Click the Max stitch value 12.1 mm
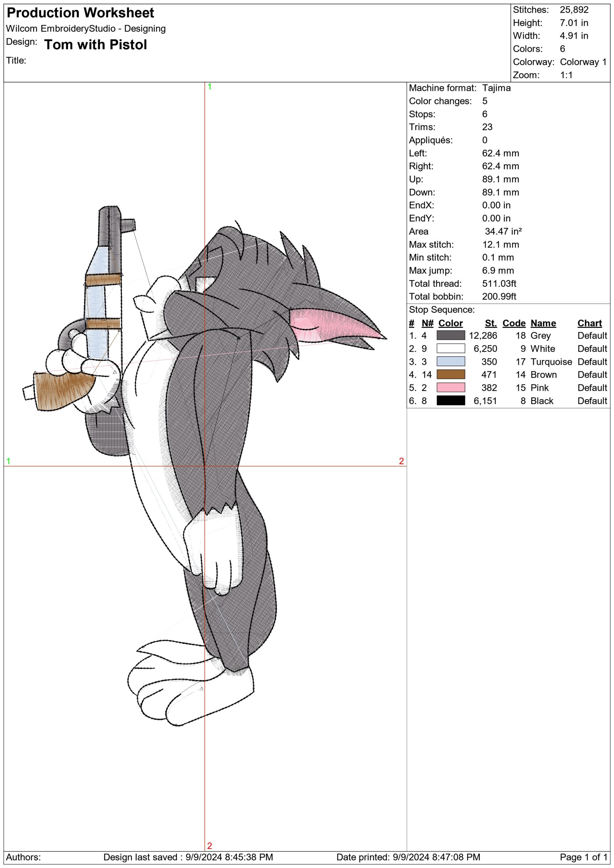The height and width of the screenshot is (868, 614). click(x=500, y=244)
